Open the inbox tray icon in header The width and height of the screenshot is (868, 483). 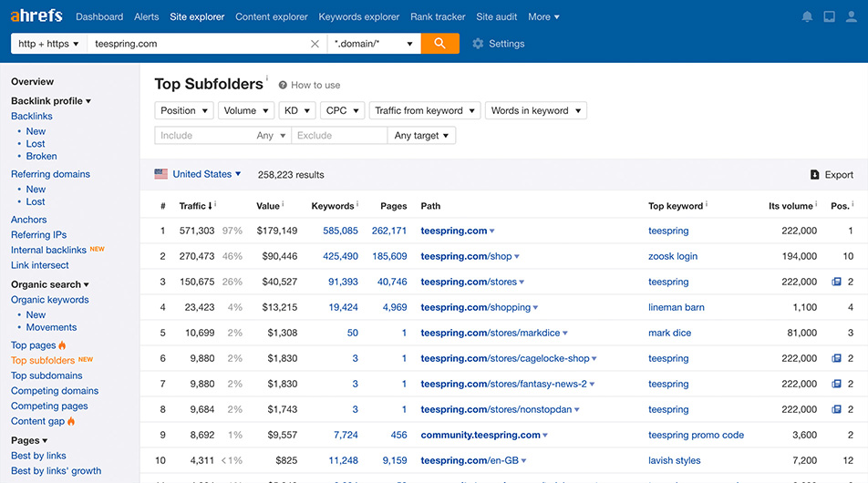click(x=829, y=16)
